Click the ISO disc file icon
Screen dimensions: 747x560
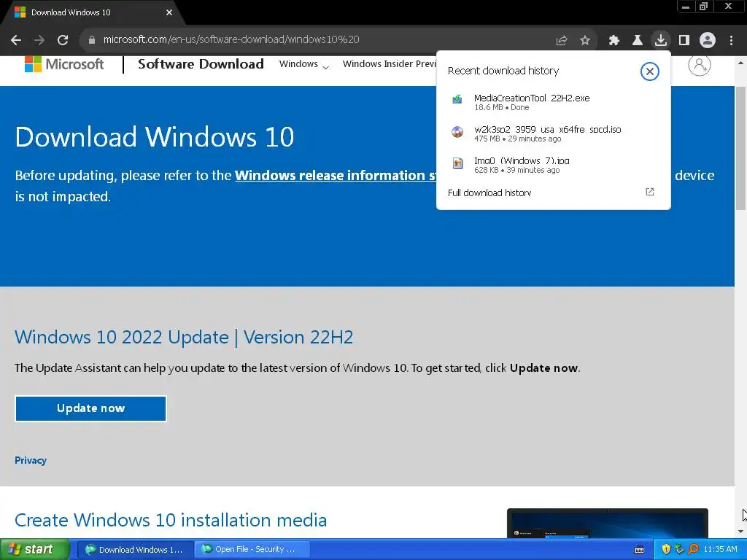(457, 132)
